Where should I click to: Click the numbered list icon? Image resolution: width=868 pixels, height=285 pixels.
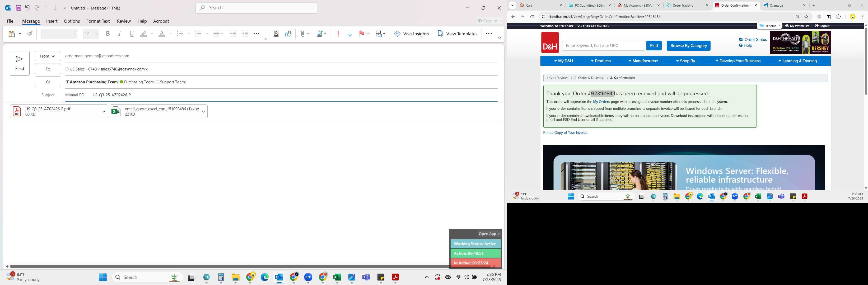pyautogui.click(x=198, y=34)
